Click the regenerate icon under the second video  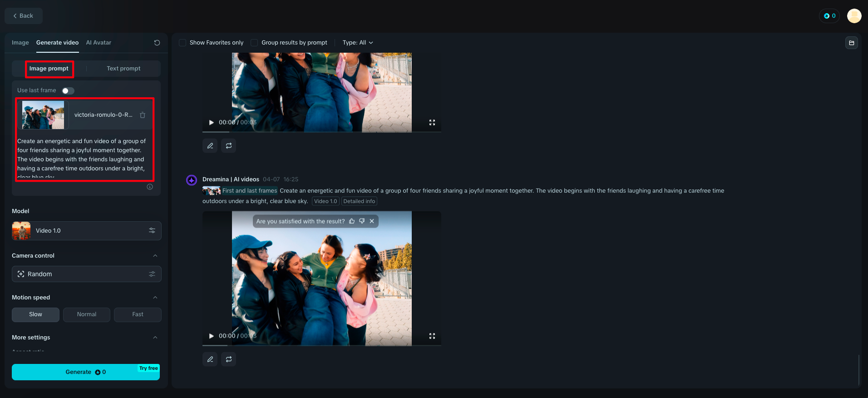coord(229,359)
